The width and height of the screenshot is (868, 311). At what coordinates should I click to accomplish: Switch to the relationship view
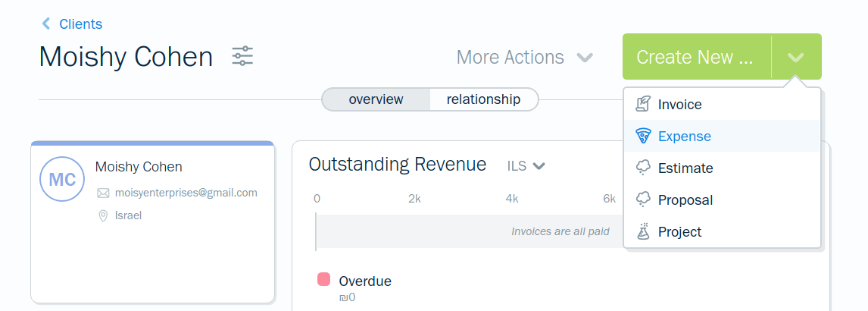(483, 99)
